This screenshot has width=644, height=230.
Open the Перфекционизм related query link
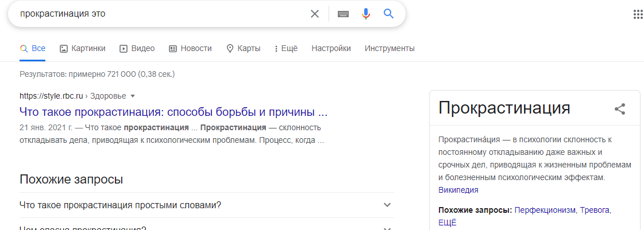pyautogui.click(x=546, y=210)
